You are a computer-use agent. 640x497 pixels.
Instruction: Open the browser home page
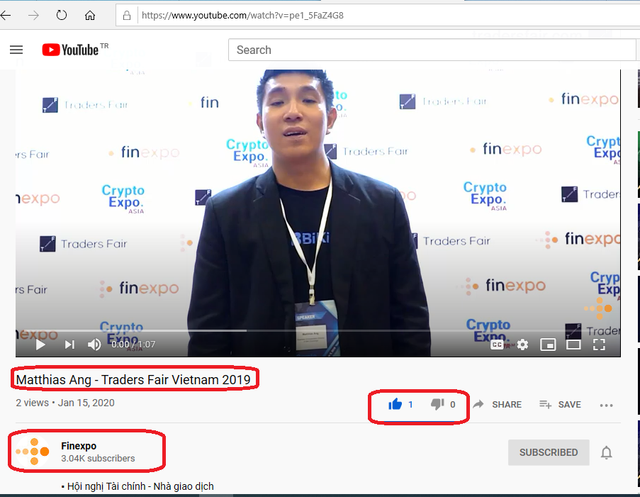click(90, 16)
